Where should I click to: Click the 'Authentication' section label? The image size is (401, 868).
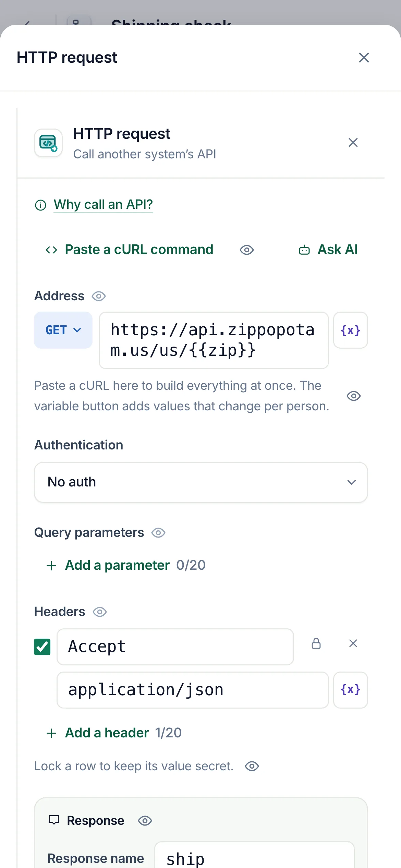[79, 445]
